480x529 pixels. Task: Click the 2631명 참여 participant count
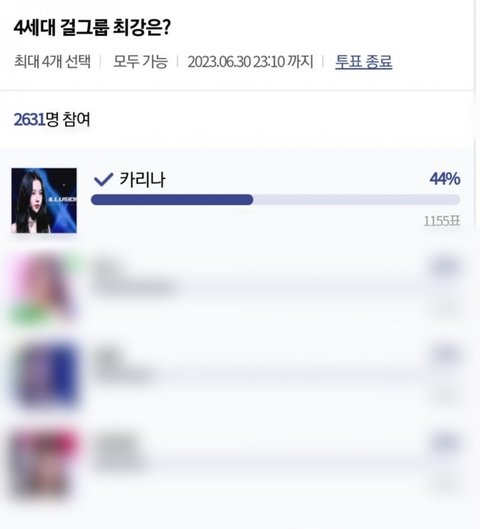pos(52,119)
